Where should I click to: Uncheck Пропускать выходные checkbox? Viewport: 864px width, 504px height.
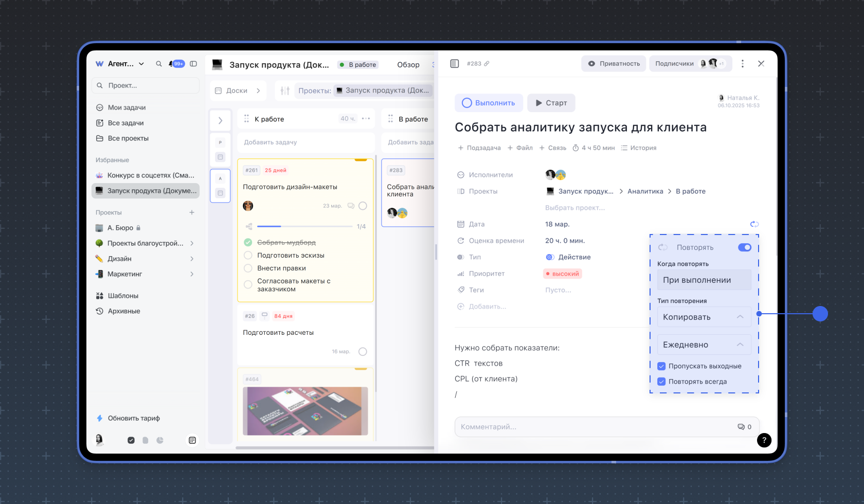pos(661,366)
